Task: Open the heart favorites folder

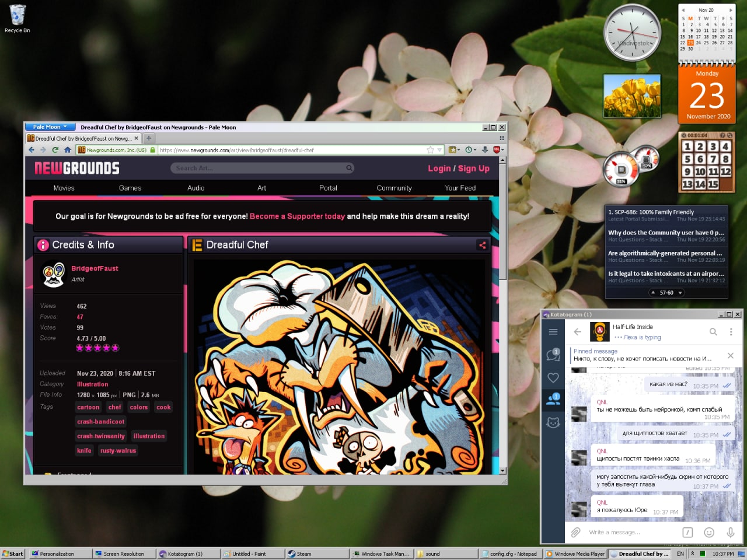Action: tap(553, 377)
